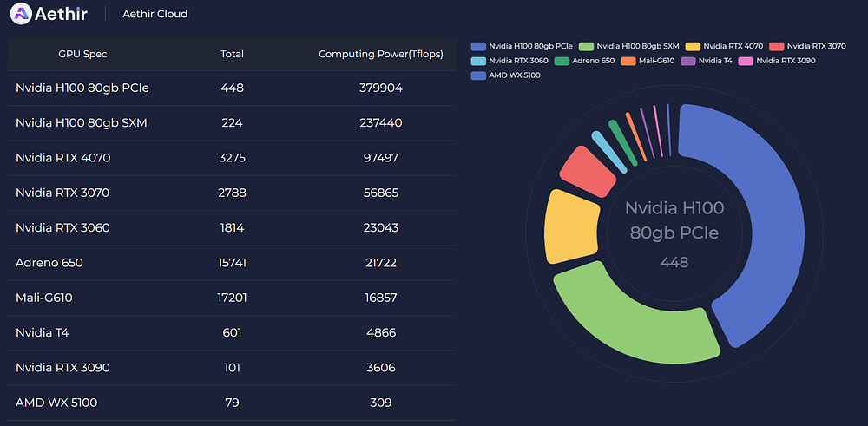The height and width of the screenshot is (426, 868).
Task: Select the Nvidia RTX 3070 table row name
Action: (62, 193)
